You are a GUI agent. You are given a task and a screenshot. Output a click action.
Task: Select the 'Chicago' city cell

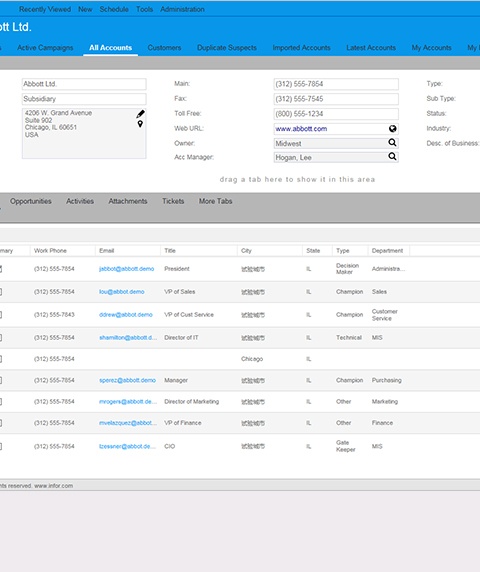tap(252, 359)
